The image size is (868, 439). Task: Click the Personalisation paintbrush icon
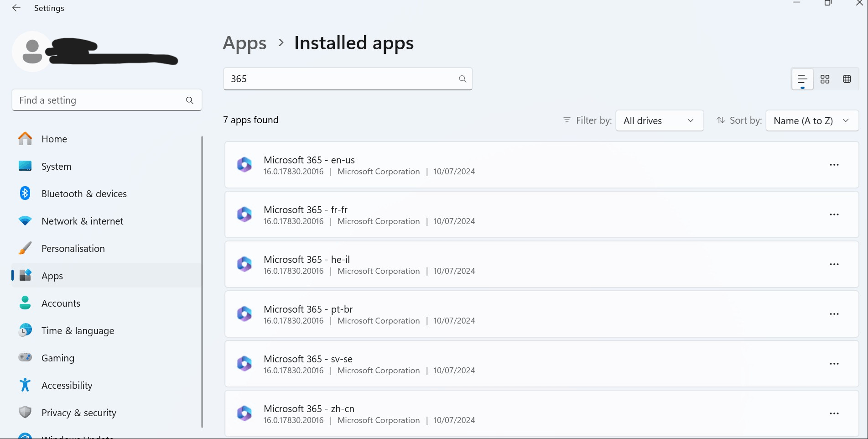click(25, 248)
